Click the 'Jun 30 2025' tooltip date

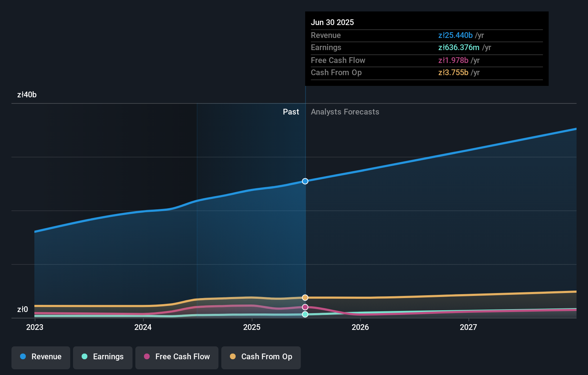(332, 22)
